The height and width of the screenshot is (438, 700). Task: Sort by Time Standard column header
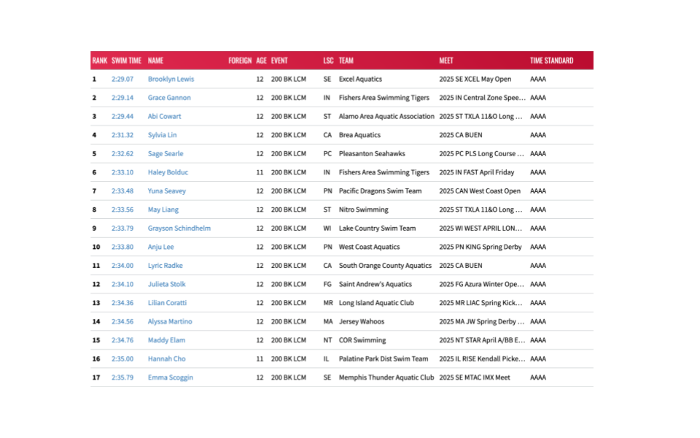pyautogui.click(x=552, y=60)
